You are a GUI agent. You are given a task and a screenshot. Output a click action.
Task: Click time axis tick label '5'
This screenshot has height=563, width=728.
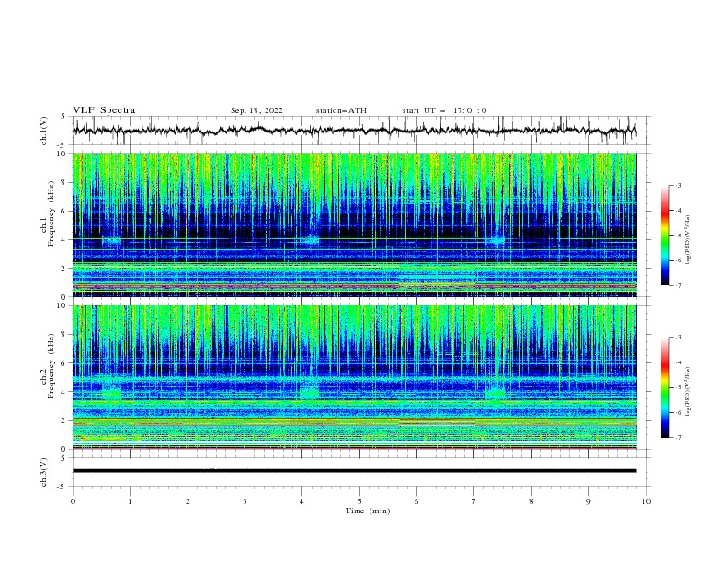tap(359, 501)
